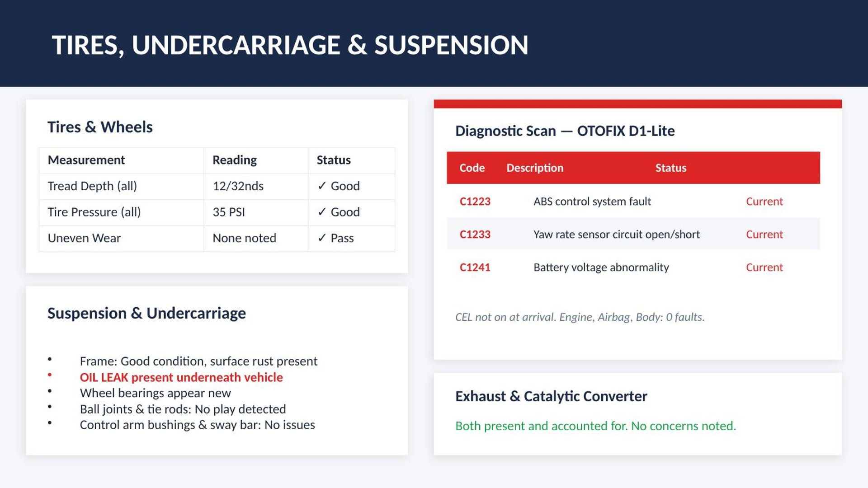The width and height of the screenshot is (868, 488).
Task: Click the Current status for Yaw rate sensor
Action: point(764,235)
